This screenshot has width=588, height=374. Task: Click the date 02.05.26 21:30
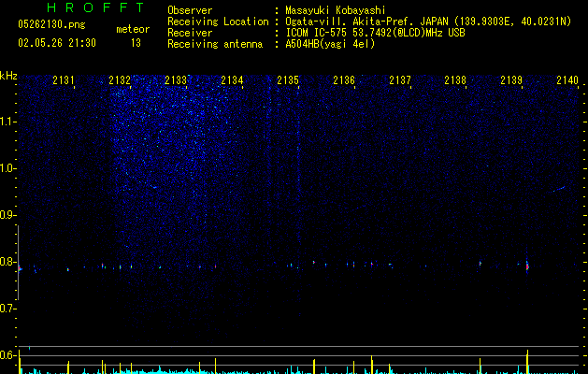click(57, 43)
